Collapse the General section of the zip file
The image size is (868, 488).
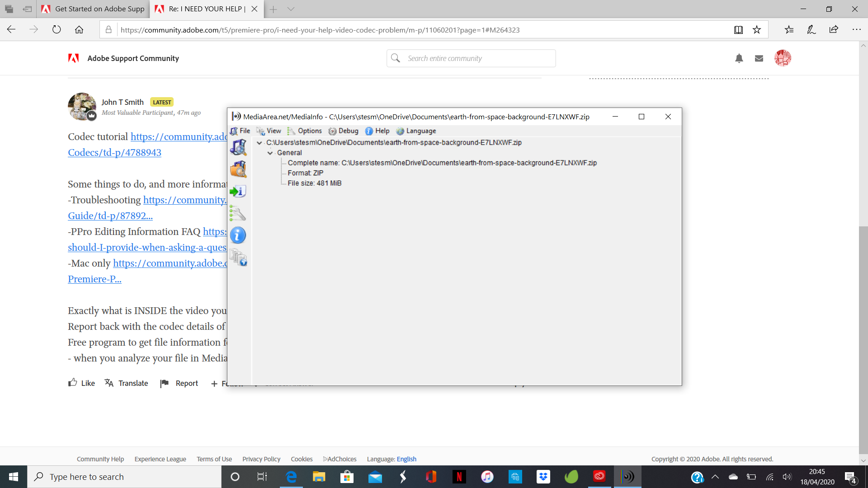(270, 153)
